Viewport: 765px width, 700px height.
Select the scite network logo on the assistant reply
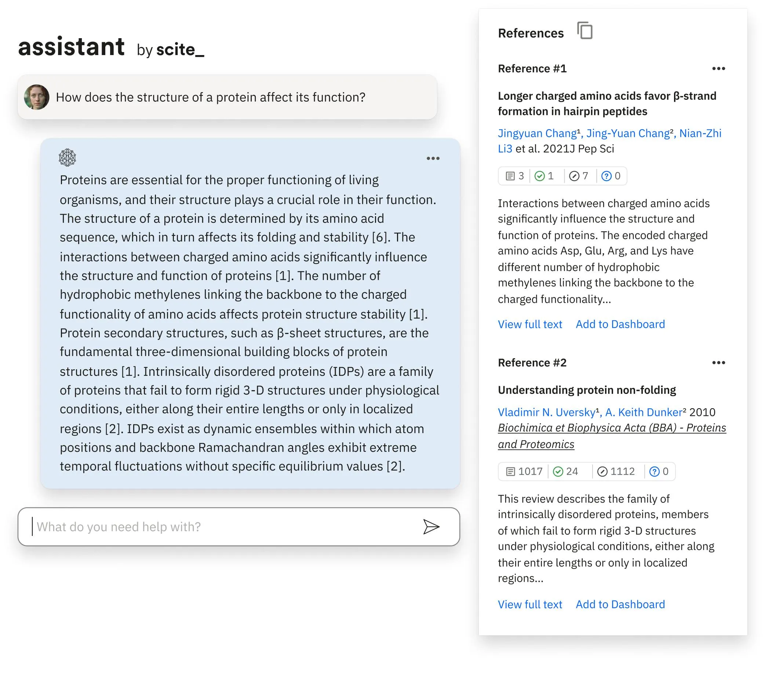coord(68,157)
